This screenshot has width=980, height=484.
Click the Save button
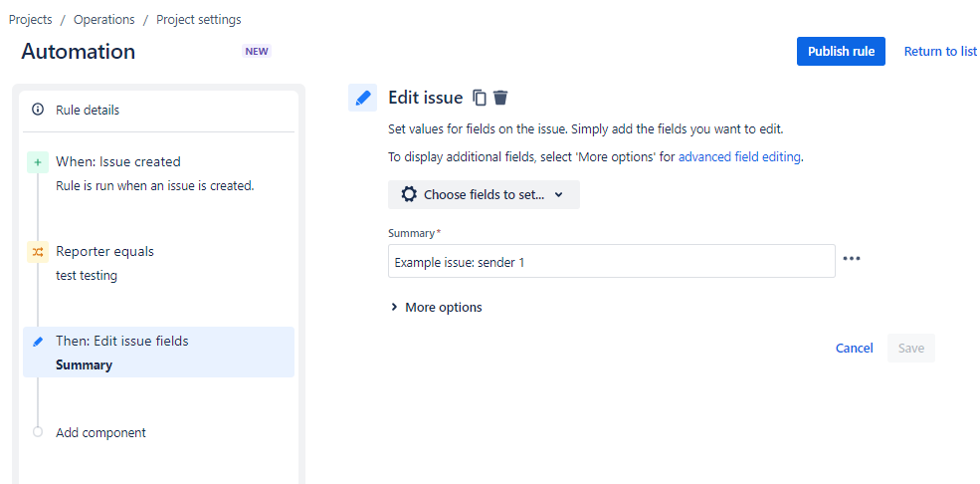(x=910, y=349)
